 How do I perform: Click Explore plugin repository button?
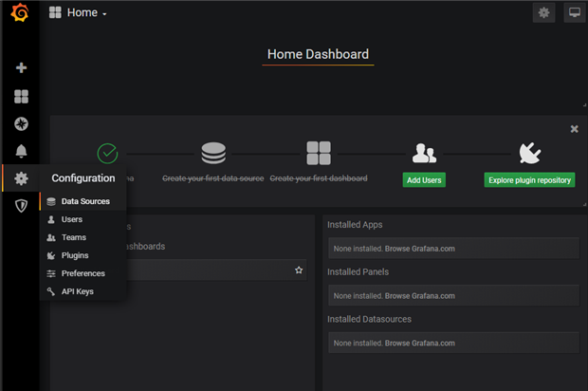(x=529, y=180)
